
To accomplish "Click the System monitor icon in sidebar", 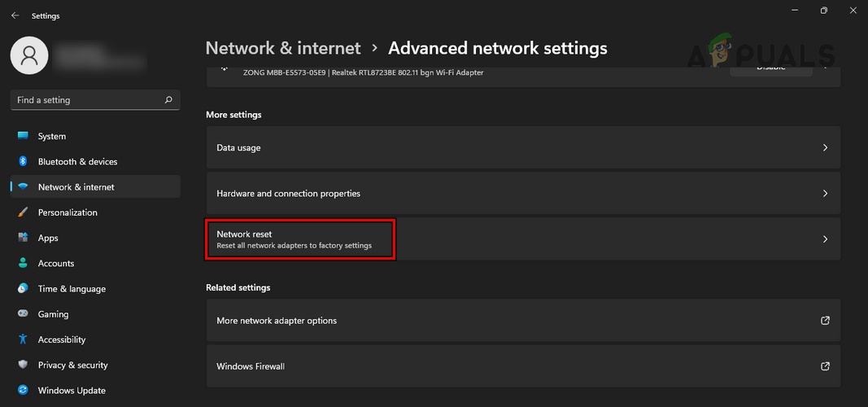I will pyautogui.click(x=23, y=136).
